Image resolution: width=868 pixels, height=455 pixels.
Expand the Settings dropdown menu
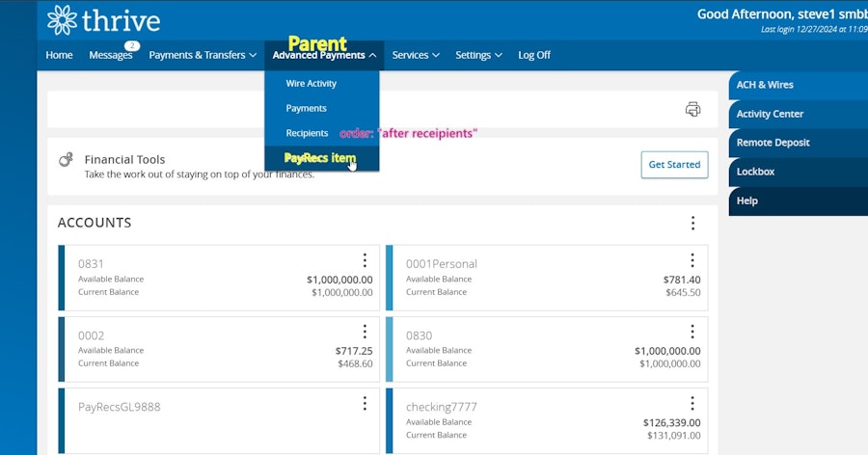coord(478,55)
